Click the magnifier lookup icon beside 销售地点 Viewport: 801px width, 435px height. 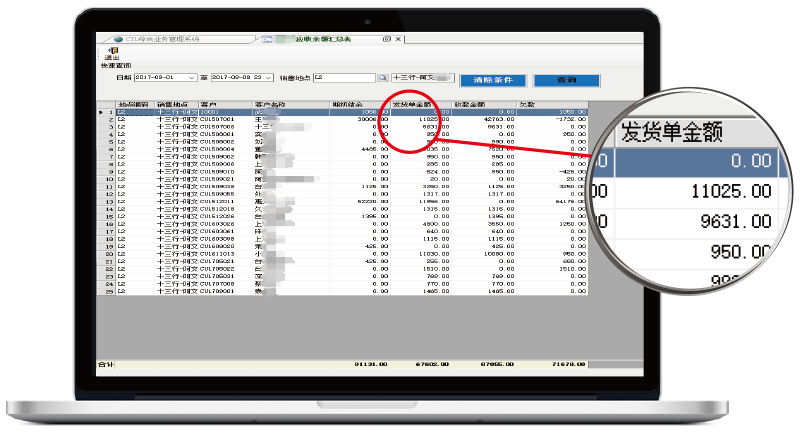(383, 78)
